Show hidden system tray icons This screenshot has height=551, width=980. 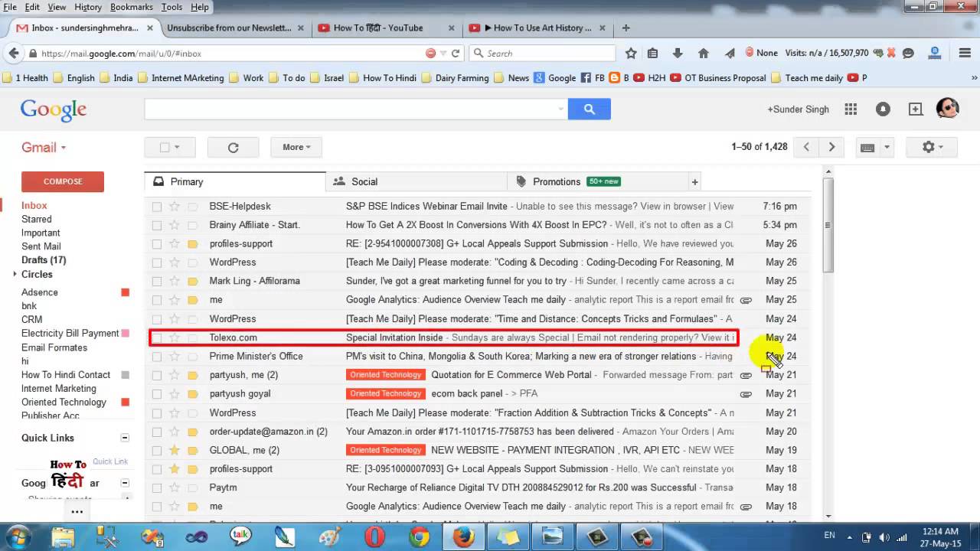(849, 537)
